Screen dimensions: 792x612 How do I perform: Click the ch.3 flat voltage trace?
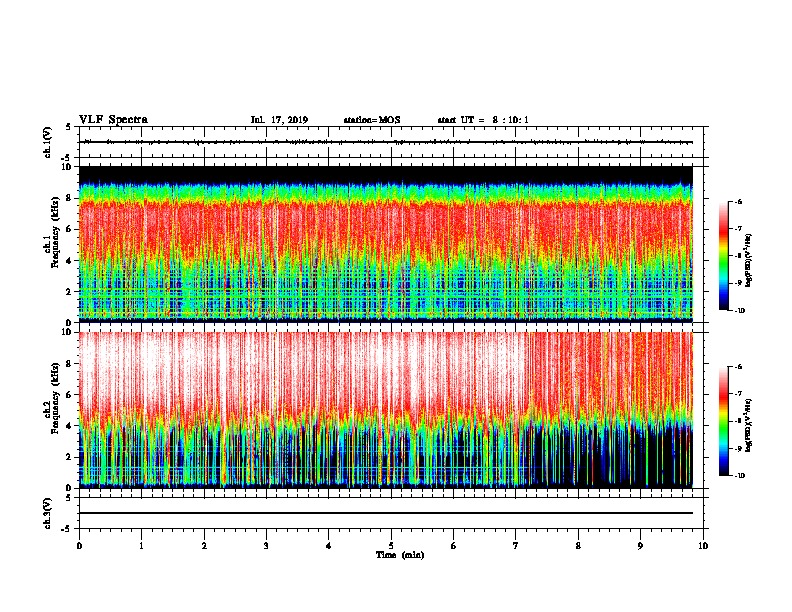pos(386,513)
